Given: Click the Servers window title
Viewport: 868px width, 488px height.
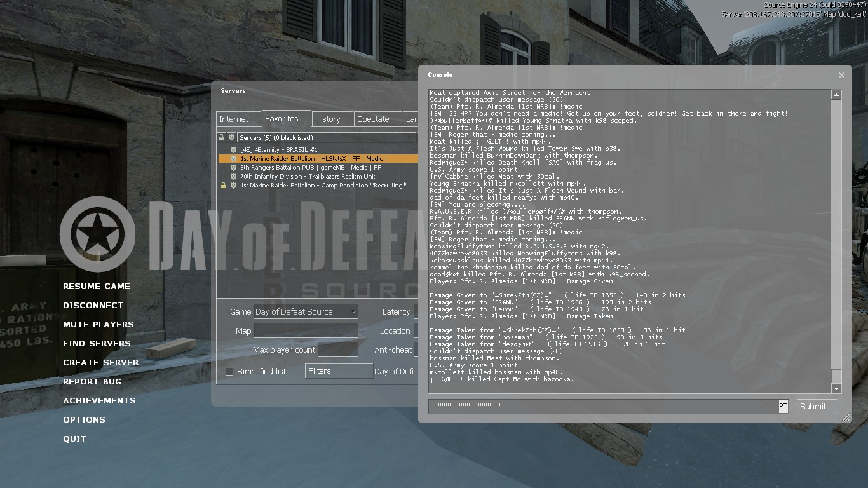Looking at the screenshot, I should [x=233, y=91].
